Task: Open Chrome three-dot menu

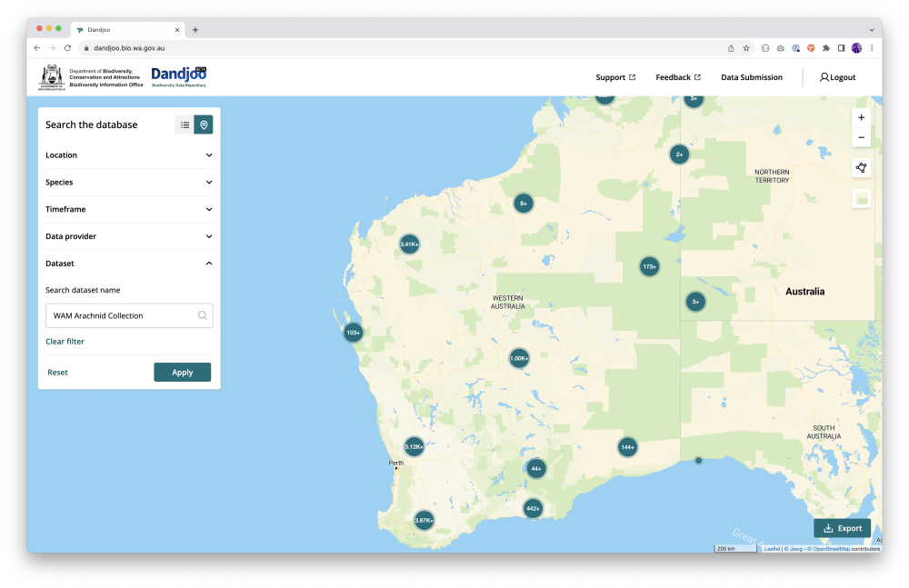Action: click(872, 48)
